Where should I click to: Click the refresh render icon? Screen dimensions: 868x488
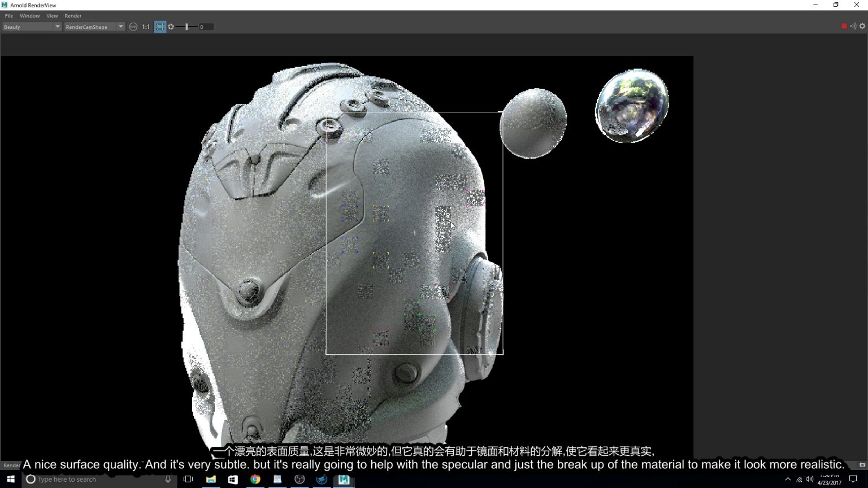click(x=171, y=27)
